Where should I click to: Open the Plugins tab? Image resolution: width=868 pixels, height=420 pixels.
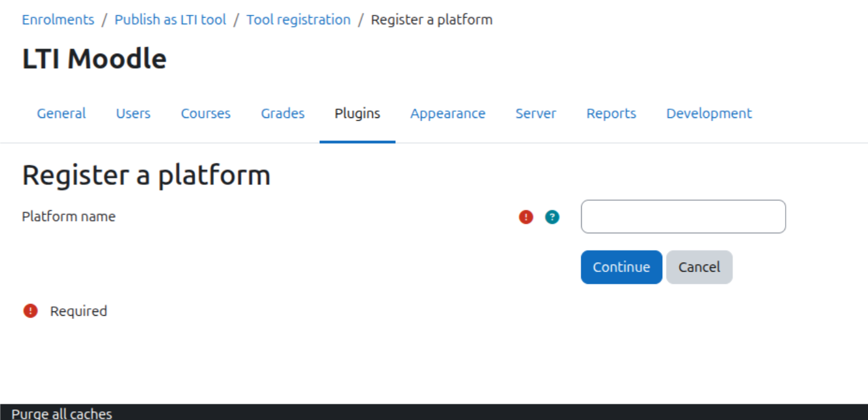(x=357, y=114)
